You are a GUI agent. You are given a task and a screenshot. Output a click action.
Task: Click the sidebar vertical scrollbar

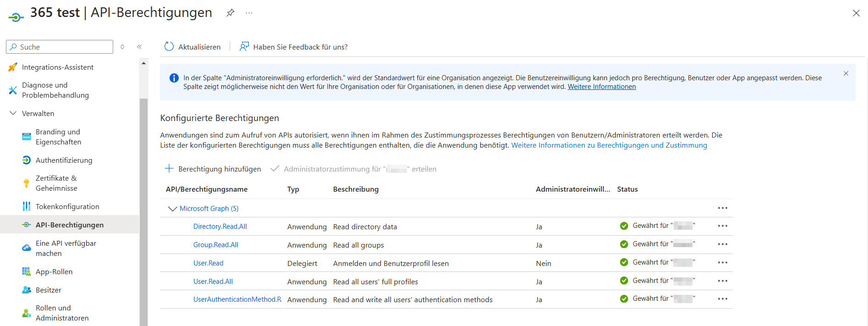tap(143, 206)
